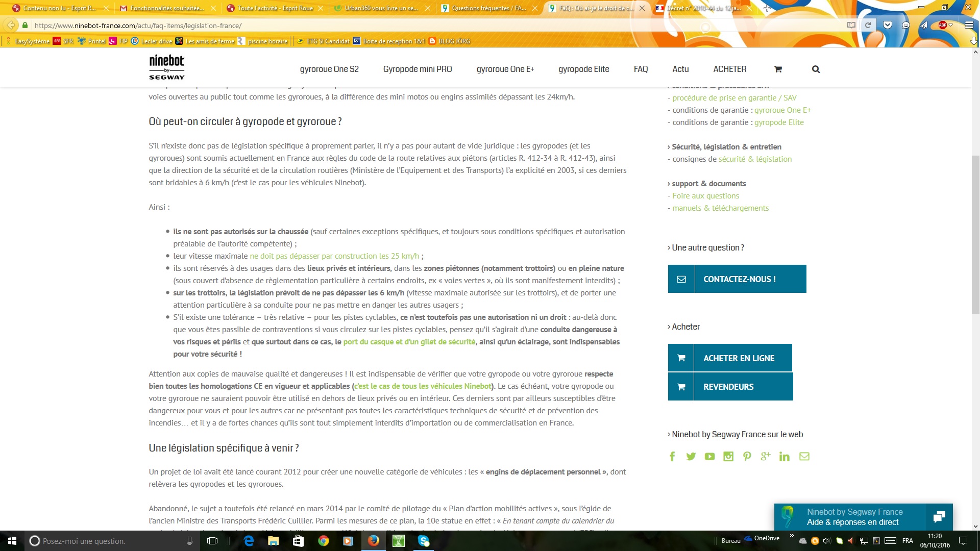Image resolution: width=980 pixels, height=551 pixels.
Task: Click Cortana search box on taskbar
Action: coord(113,541)
